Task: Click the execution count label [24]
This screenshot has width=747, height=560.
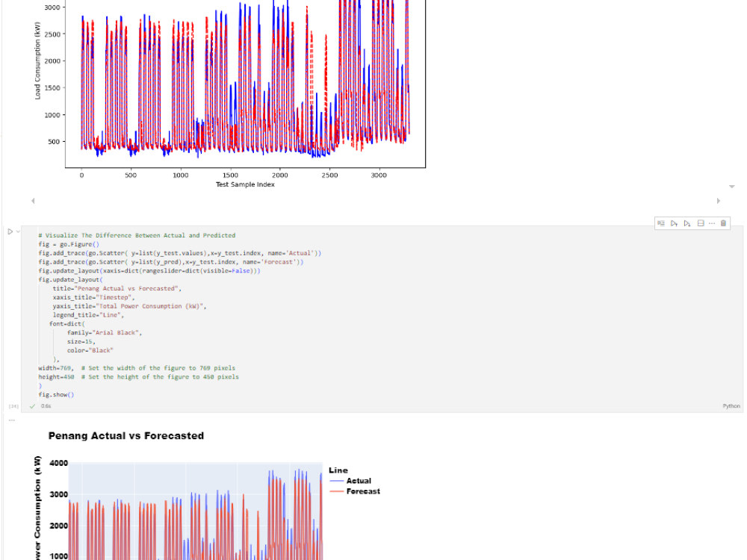Action: (12, 405)
